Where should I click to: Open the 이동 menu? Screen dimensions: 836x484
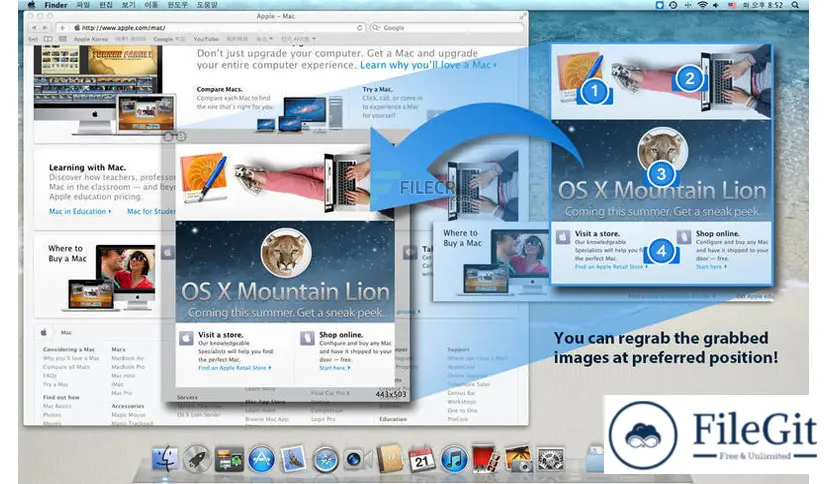pyautogui.click(x=151, y=5)
